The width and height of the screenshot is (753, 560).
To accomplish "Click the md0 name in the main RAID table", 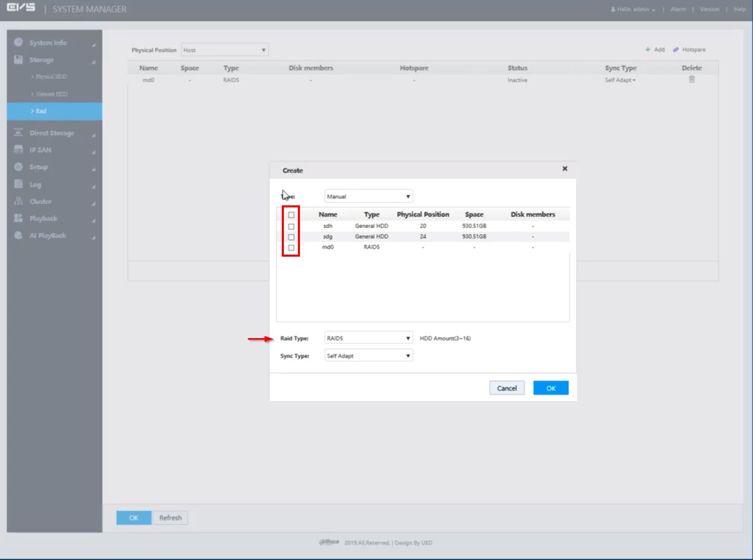I will (x=148, y=80).
